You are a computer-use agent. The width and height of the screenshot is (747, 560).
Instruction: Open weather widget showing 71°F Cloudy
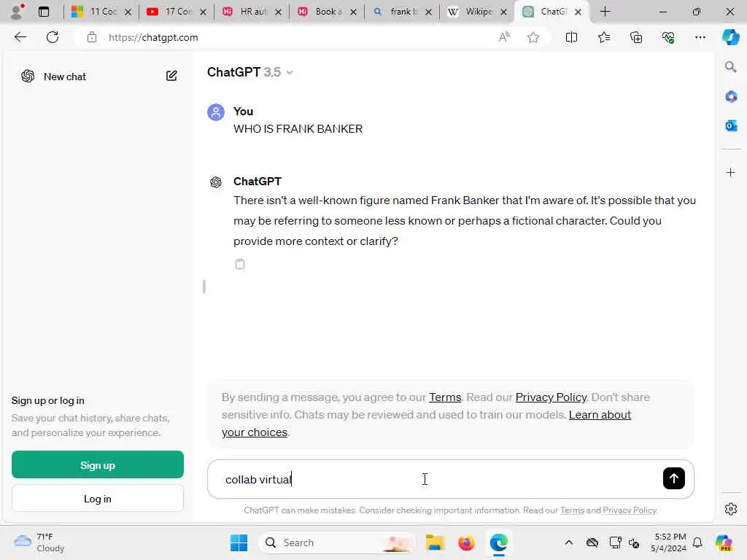39,542
